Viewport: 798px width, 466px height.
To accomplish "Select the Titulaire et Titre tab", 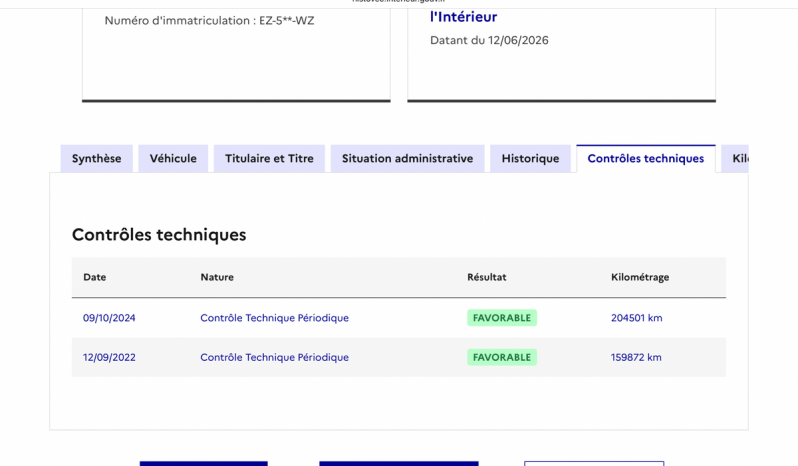I will tap(269, 158).
